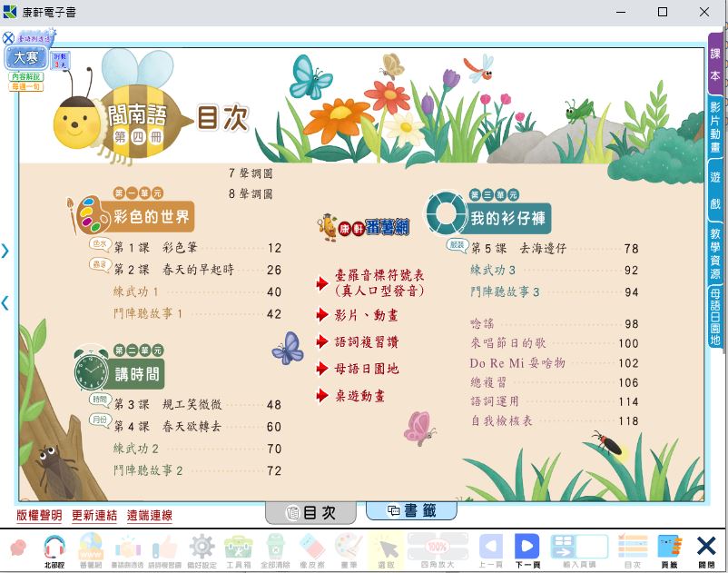Switch to the 母語日園地 side tab
Image resolution: width=728 pixels, height=573 pixels.
pyautogui.click(x=715, y=317)
